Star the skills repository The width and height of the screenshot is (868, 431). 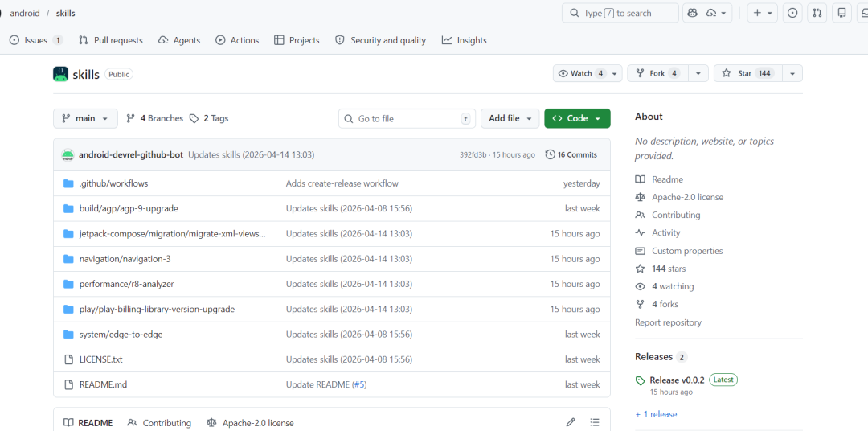(748, 73)
